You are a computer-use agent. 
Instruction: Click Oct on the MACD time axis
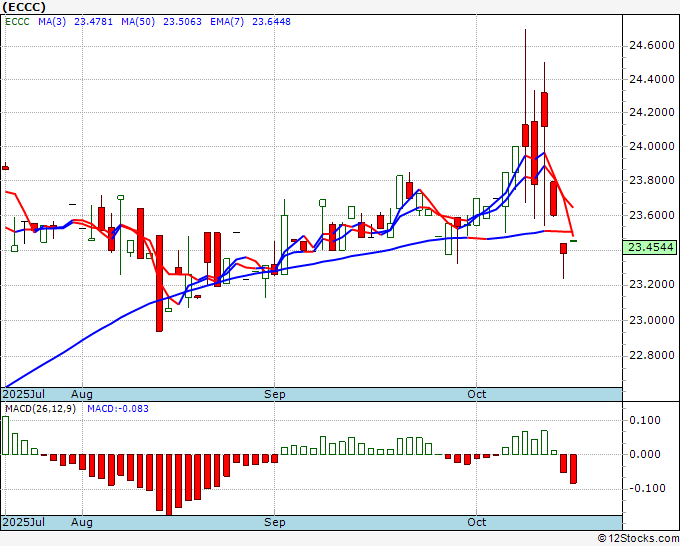click(x=477, y=522)
